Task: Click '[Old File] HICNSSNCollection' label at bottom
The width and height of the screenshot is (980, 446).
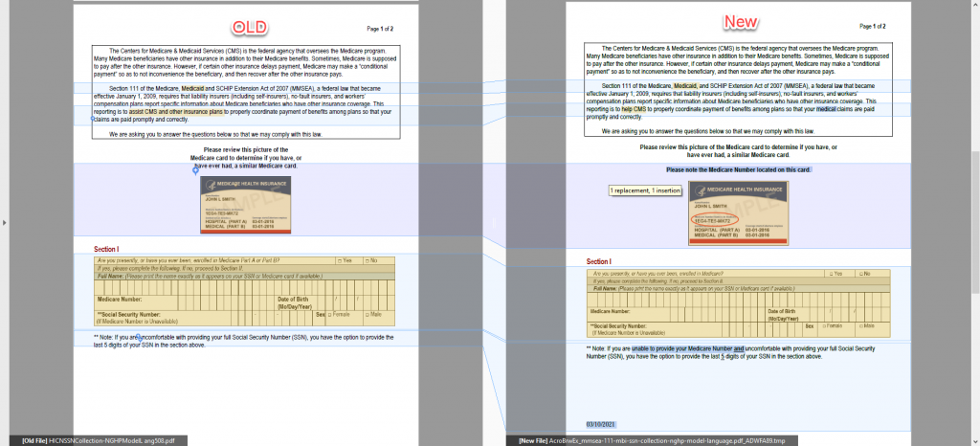Action: tap(99, 441)
